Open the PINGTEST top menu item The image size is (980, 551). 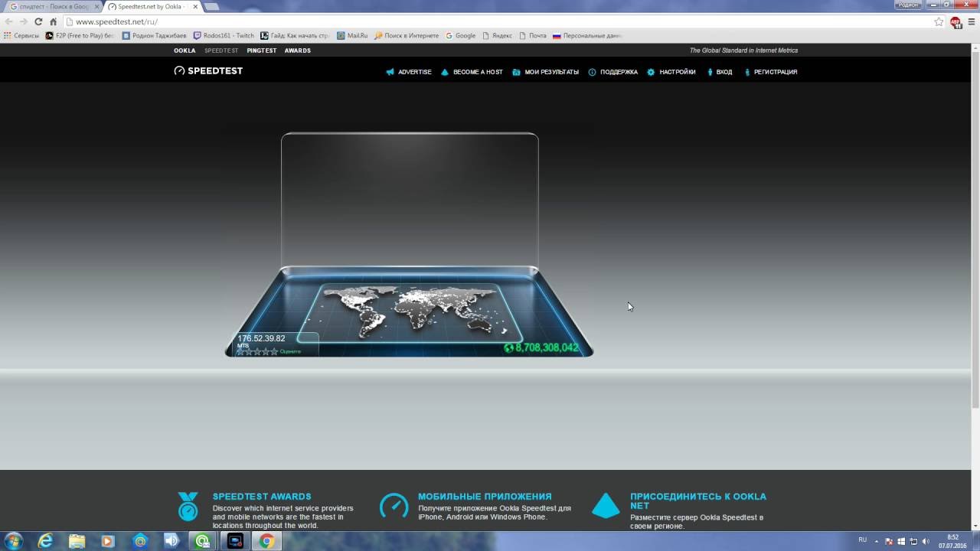coord(262,51)
